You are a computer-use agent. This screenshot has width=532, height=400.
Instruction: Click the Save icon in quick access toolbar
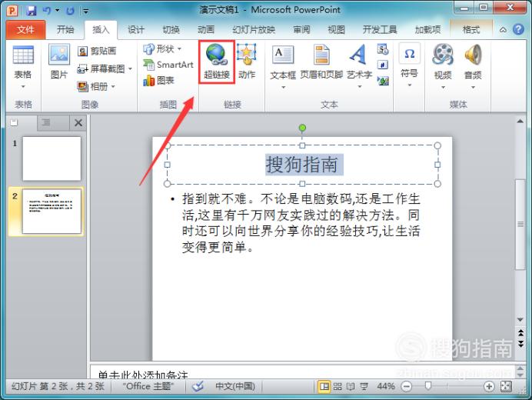point(32,11)
